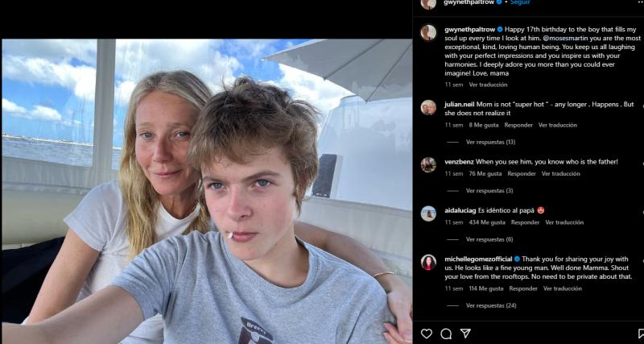Click the share paper-plane icon

pos(465,333)
